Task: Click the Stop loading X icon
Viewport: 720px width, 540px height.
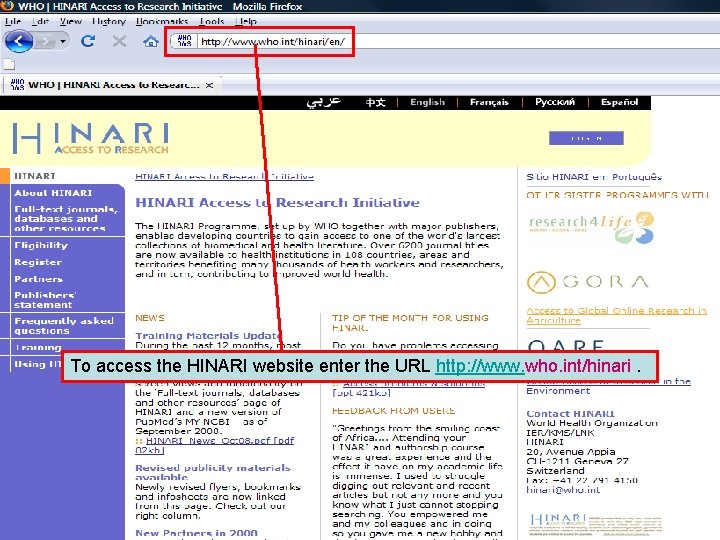Action: click(x=119, y=41)
